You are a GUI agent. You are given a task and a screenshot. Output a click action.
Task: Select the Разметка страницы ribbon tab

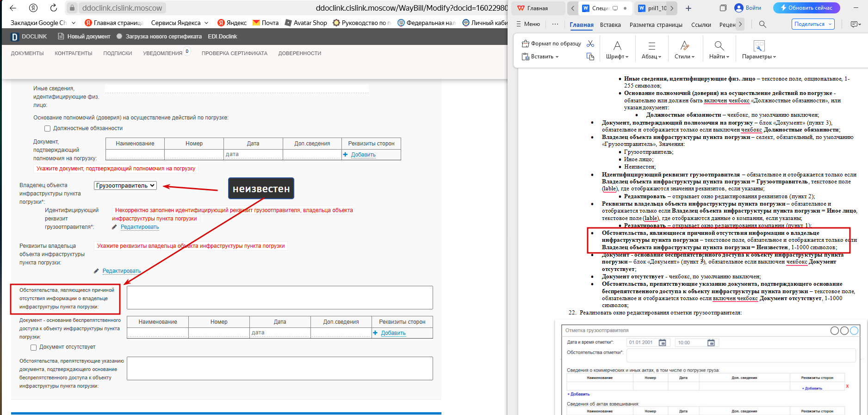[656, 25]
